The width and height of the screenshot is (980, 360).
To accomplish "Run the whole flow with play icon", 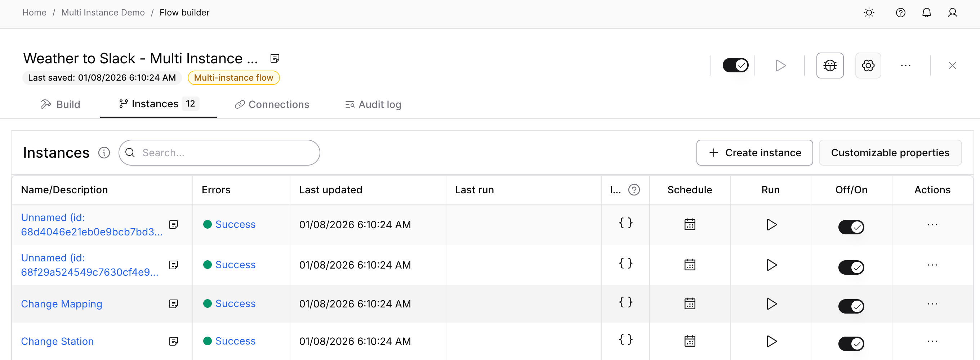I will (780, 66).
